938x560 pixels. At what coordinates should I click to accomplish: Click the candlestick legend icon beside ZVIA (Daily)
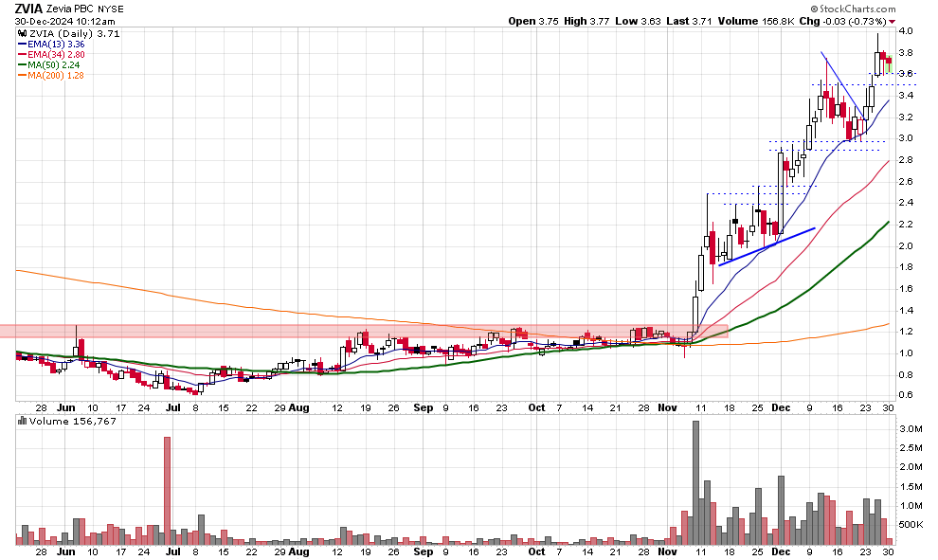(x=22, y=33)
